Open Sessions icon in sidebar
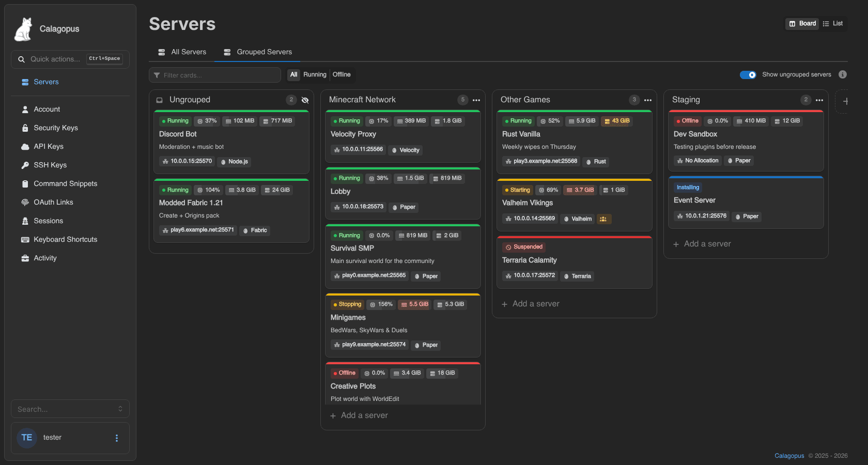The image size is (868, 465). (x=25, y=221)
